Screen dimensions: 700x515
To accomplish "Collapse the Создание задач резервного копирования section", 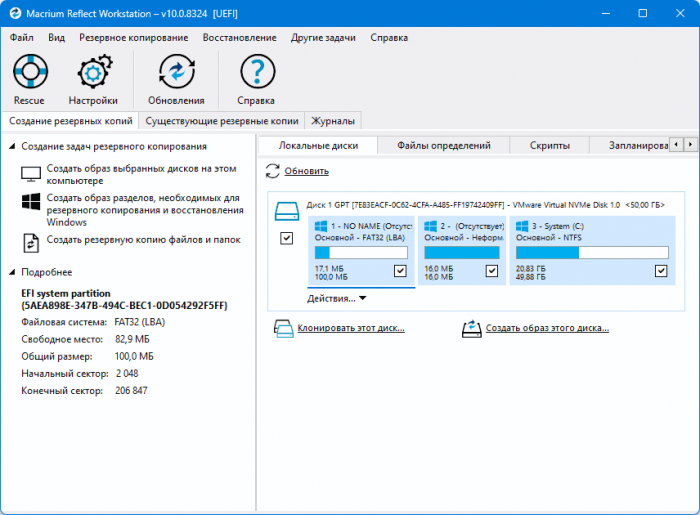I will point(12,146).
